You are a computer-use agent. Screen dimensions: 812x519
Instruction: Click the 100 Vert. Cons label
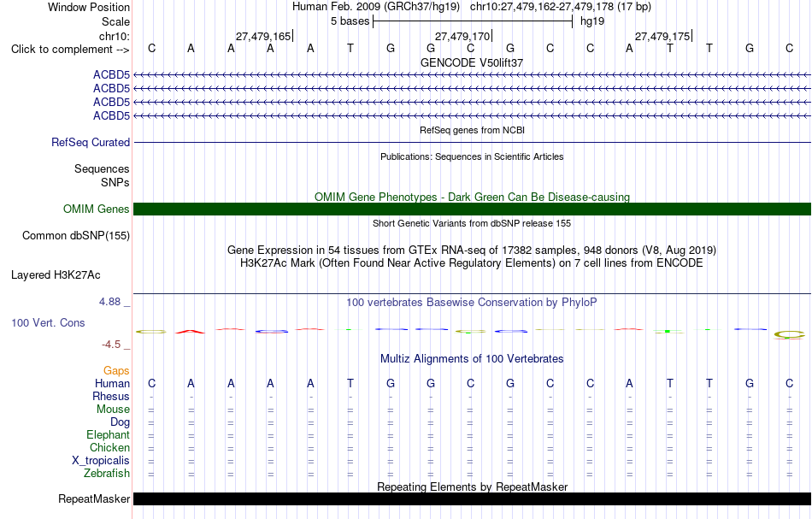48,322
